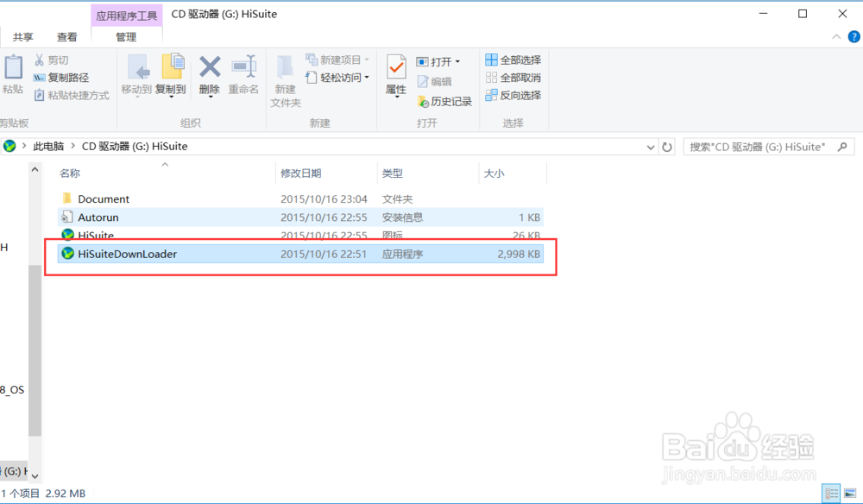Image resolution: width=863 pixels, height=504 pixels.
Task: Open the address bar history dropdown
Action: (x=650, y=147)
